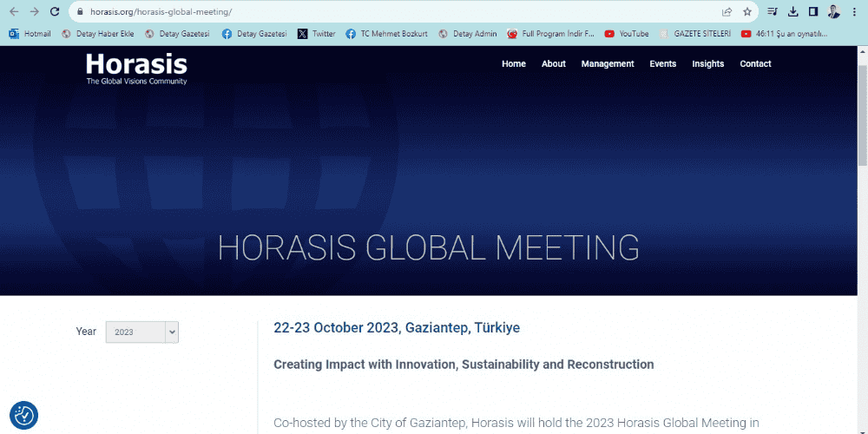This screenshot has width=868, height=434.
Task: Reload the page with the refresh icon
Action: point(55,11)
